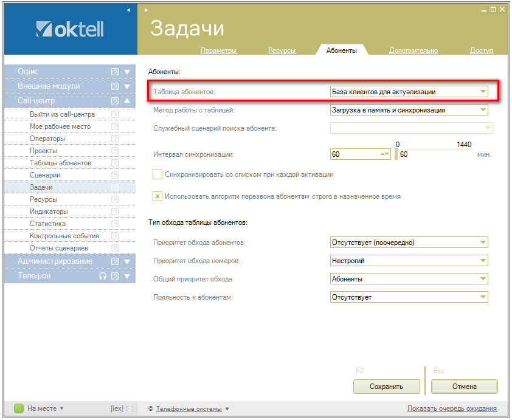Click the Сохранить button
This screenshot has width=512, height=420.
386,387
